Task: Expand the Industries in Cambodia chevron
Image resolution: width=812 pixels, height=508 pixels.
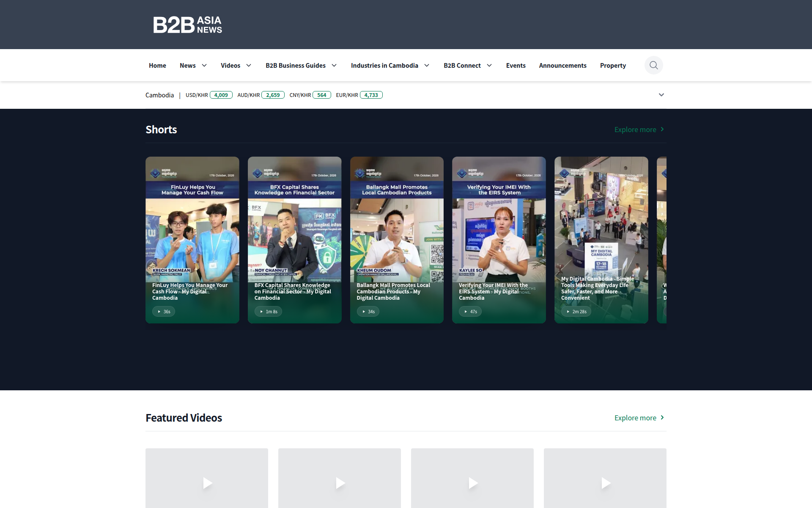Action: 427,65
